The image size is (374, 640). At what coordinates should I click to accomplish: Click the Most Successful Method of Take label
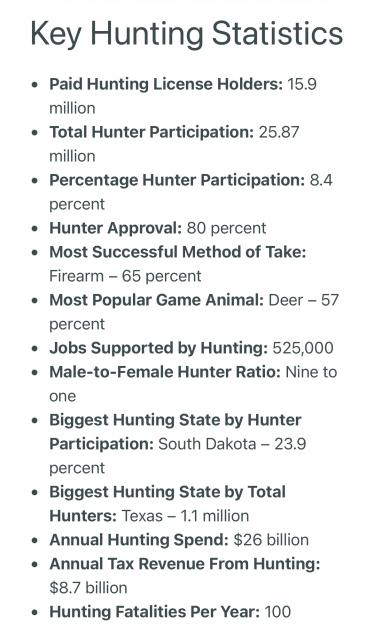[x=178, y=252]
